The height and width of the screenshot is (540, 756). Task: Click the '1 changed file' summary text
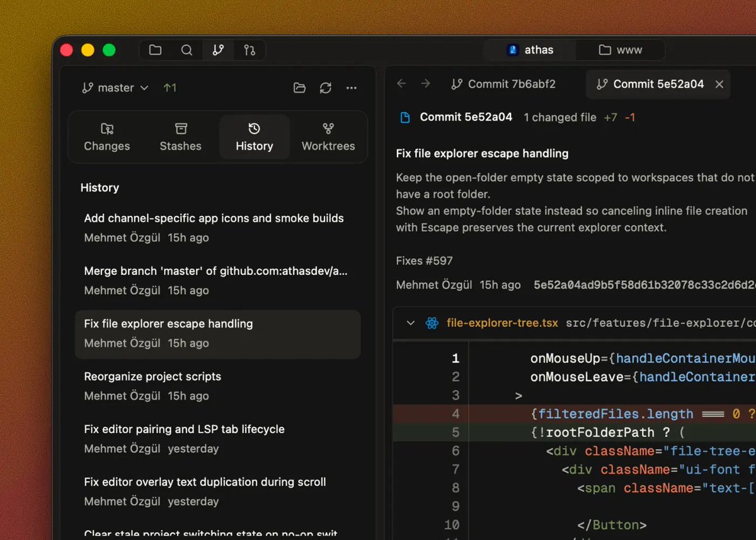560,117
